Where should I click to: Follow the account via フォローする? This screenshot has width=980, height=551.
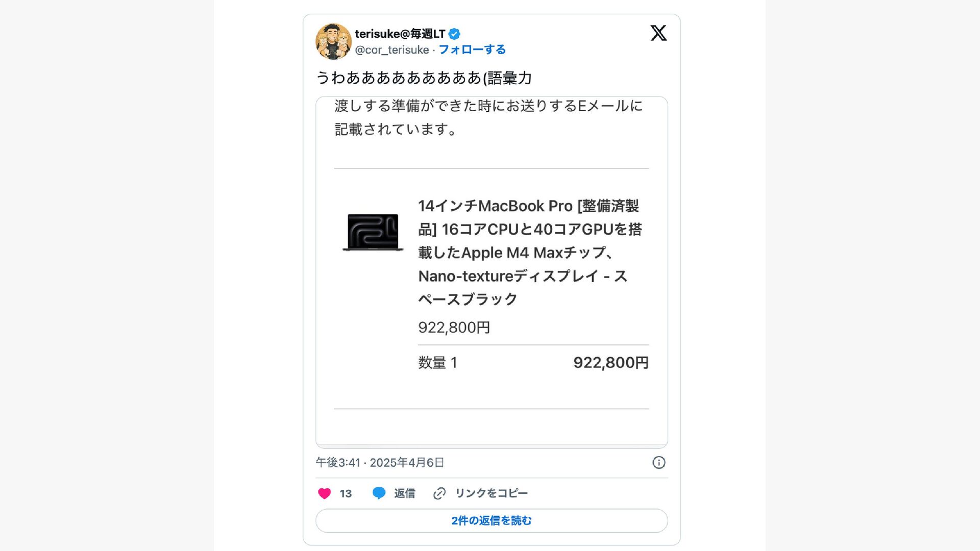[x=472, y=49]
